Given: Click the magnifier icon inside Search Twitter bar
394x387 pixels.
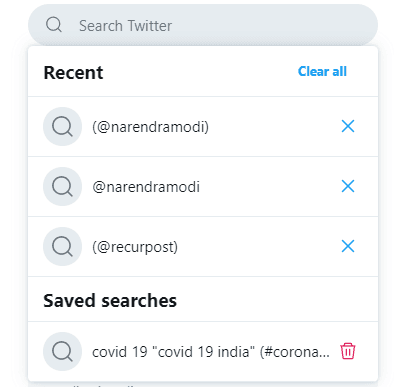Looking at the screenshot, I should (54, 25).
